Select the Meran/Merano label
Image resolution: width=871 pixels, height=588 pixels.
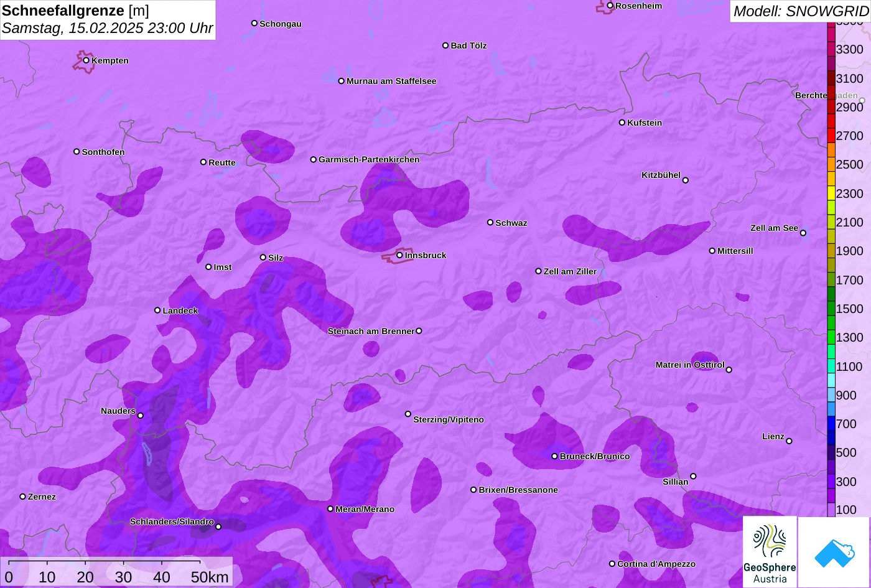click(x=365, y=509)
